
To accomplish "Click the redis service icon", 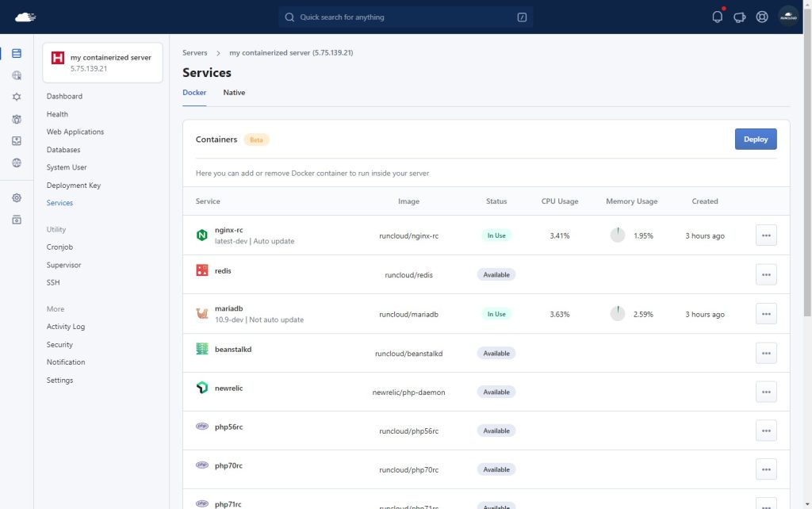I will [x=202, y=270].
